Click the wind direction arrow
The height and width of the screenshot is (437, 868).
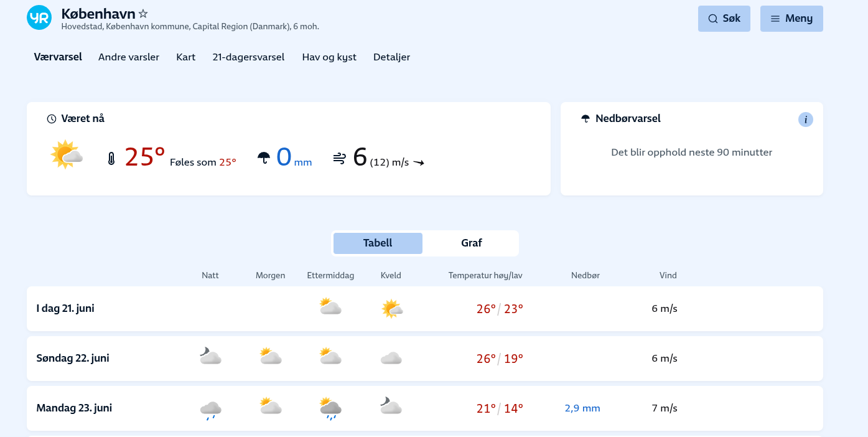click(419, 163)
